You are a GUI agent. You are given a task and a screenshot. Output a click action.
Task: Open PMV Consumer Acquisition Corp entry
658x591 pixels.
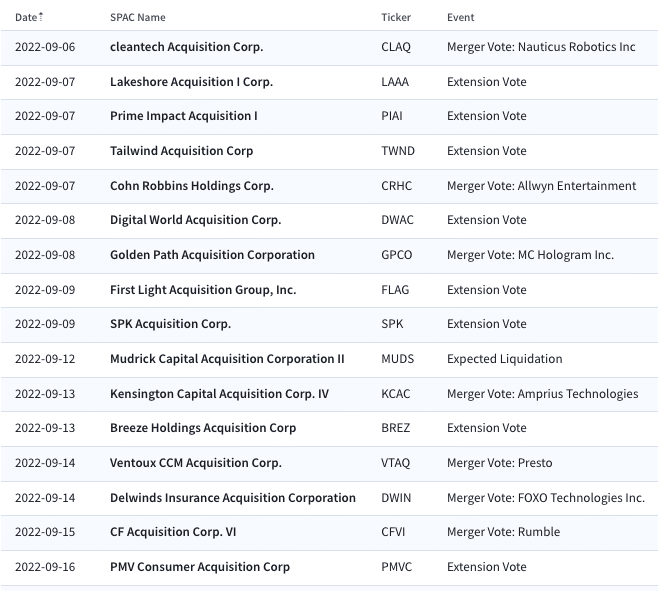(200, 567)
